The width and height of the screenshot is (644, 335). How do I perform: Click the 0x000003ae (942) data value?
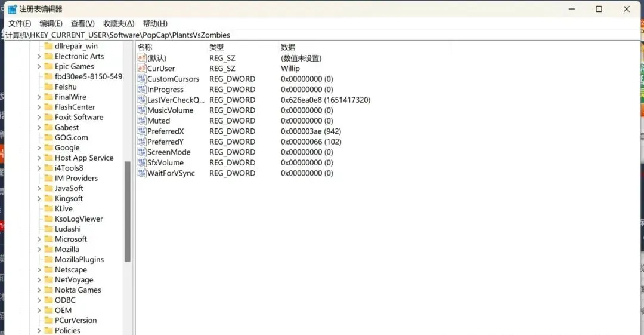(x=311, y=131)
